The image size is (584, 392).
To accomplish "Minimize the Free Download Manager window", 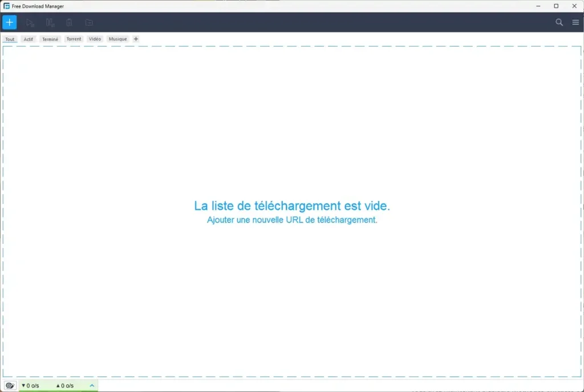I will tap(538, 6).
